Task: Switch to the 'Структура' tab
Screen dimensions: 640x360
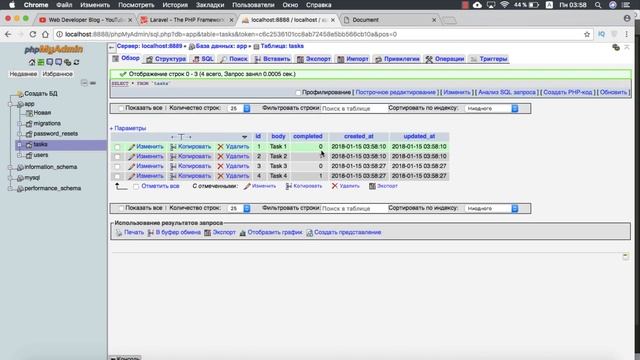Action: click(166, 59)
